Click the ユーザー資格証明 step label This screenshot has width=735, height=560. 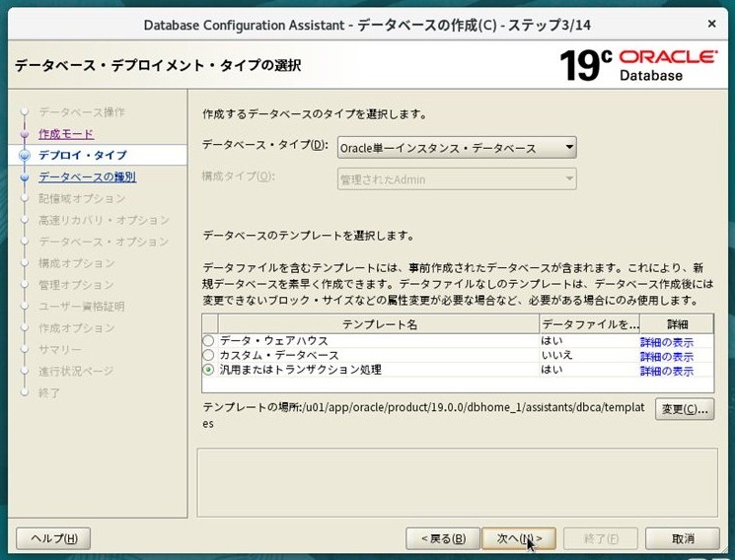[x=82, y=306]
